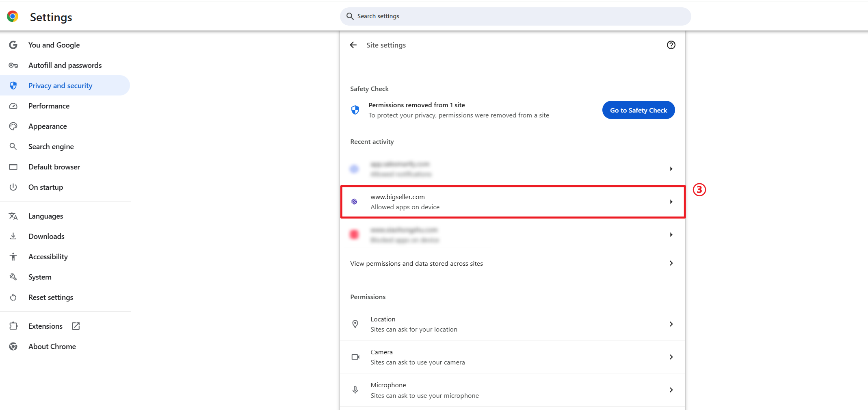
Task: Click the Chrome logo icon
Action: point(13,16)
